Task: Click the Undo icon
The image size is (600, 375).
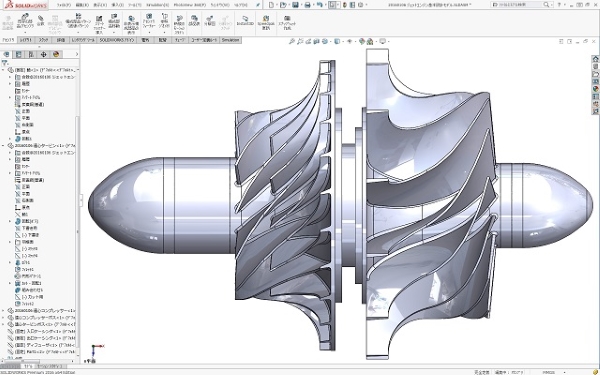Action: [x=320, y=5]
